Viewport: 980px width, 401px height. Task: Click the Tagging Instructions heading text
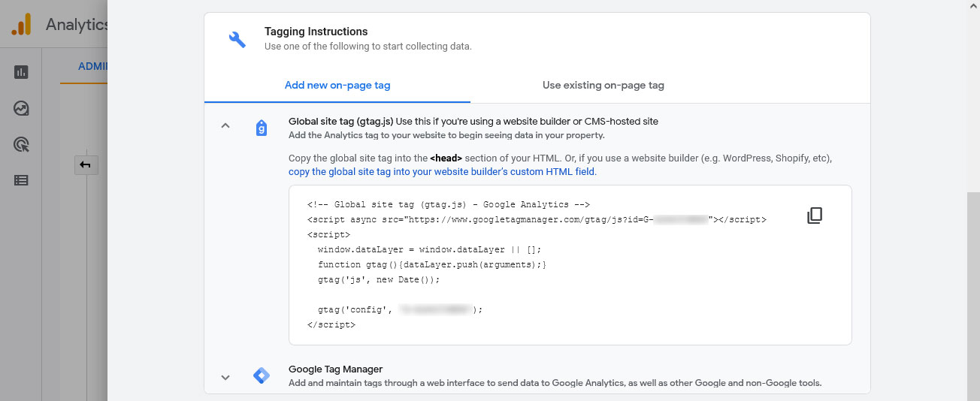(316, 32)
